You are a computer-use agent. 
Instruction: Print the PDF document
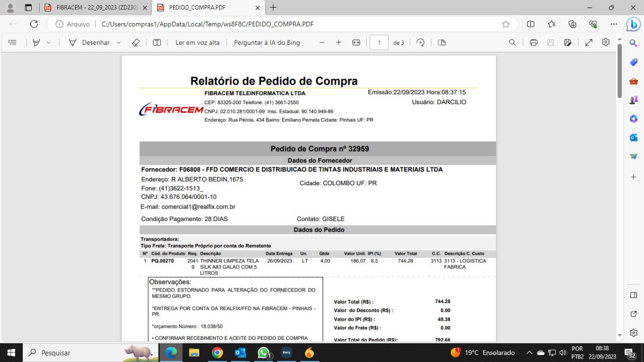pos(533,43)
